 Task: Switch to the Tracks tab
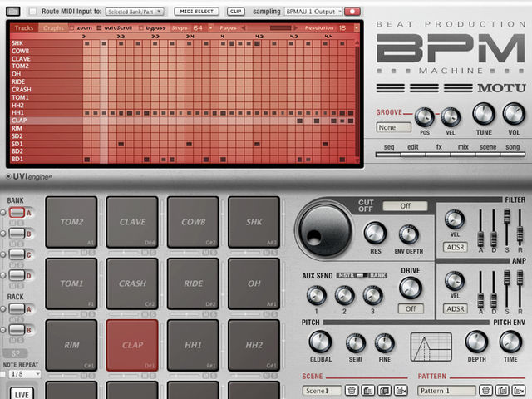(24, 27)
